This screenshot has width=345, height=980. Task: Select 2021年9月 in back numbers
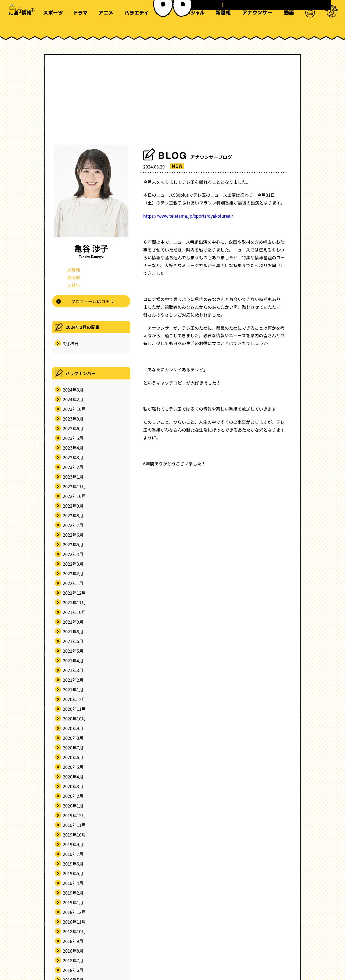tap(73, 622)
